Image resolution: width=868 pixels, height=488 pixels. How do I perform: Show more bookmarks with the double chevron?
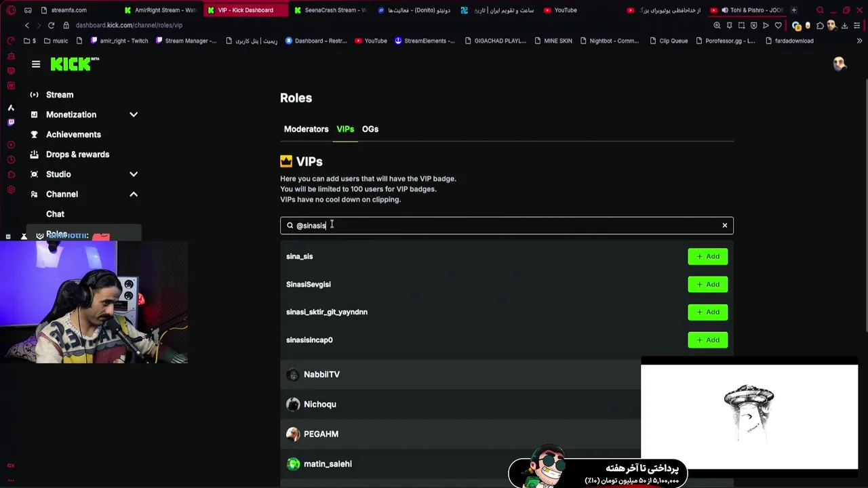859,41
